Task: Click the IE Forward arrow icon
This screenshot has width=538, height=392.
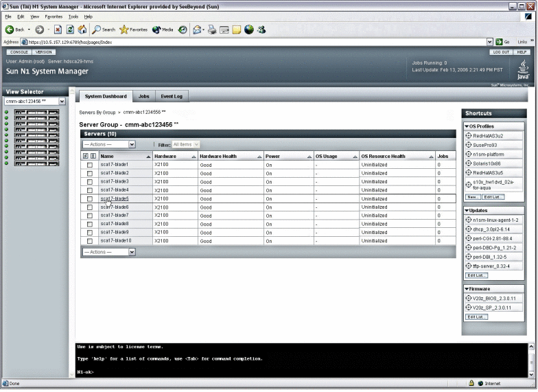Action: click(40, 30)
